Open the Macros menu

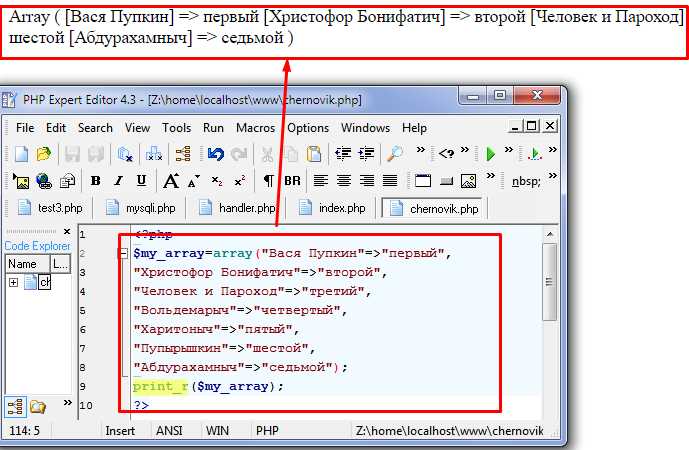[255, 128]
